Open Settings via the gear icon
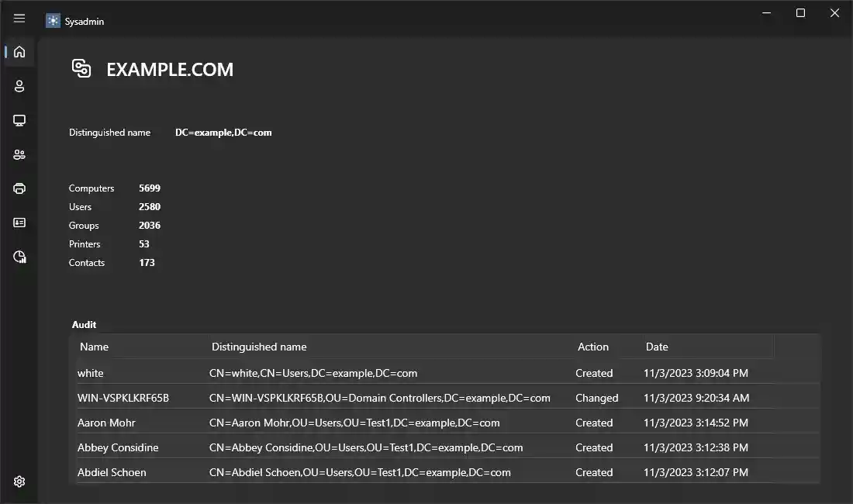Viewport: 853px width, 504px height. [x=19, y=482]
